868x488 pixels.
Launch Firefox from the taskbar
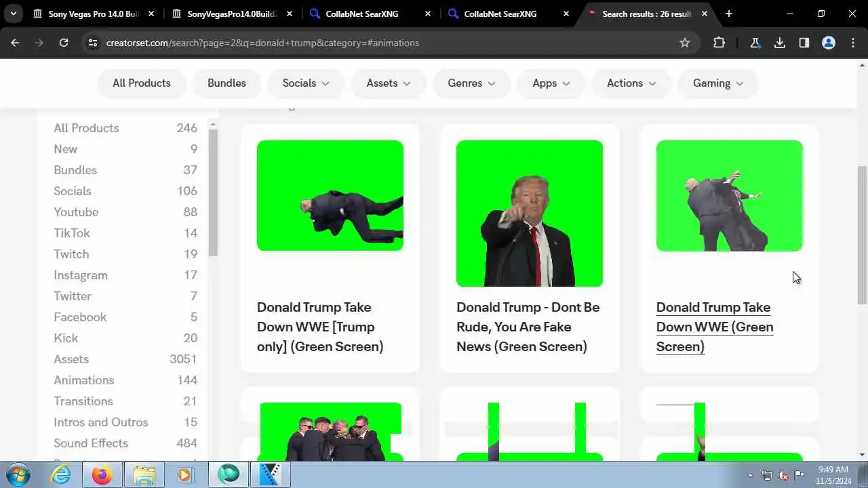[102, 474]
